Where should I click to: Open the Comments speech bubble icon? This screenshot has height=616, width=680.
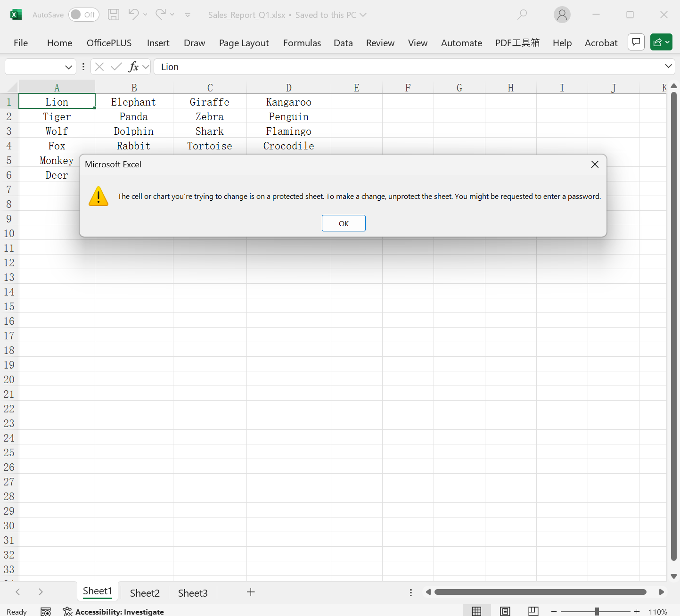[636, 42]
